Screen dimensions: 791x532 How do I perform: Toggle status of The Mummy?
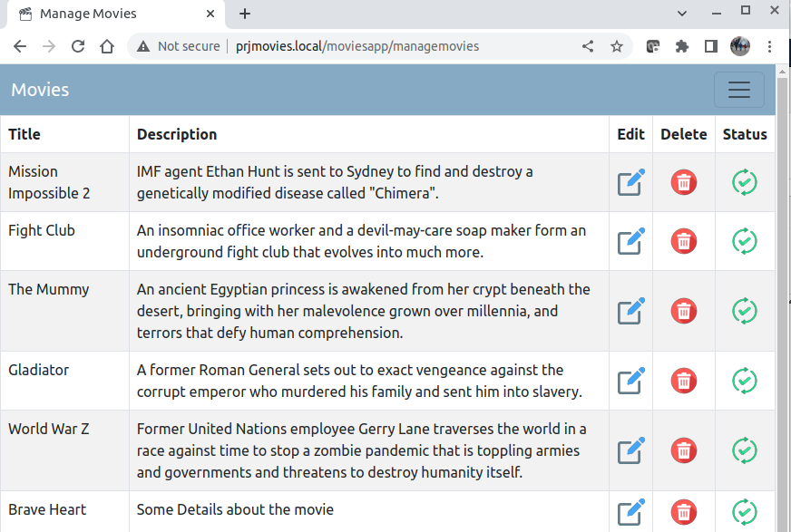coord(745,310)
